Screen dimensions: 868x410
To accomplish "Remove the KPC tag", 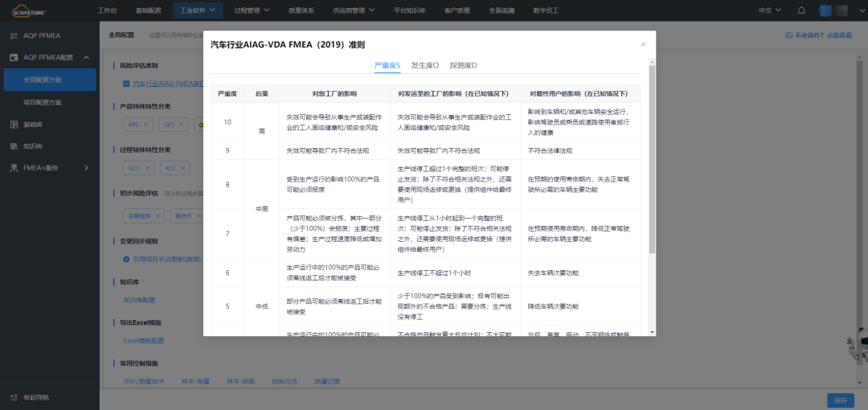I will (145, 125).
